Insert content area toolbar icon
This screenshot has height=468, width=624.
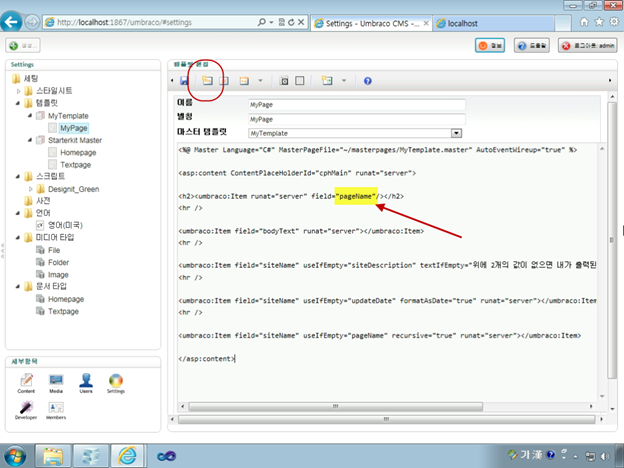point(244,81)
